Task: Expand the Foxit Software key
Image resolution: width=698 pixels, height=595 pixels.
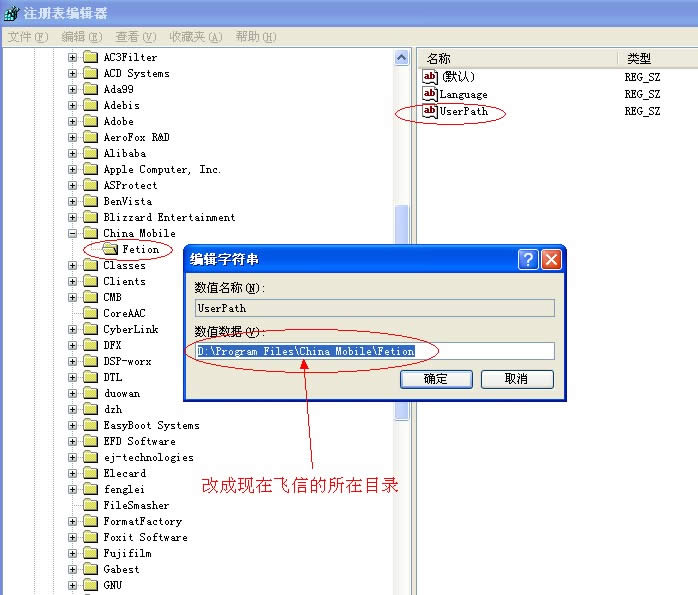Action: 72,537
